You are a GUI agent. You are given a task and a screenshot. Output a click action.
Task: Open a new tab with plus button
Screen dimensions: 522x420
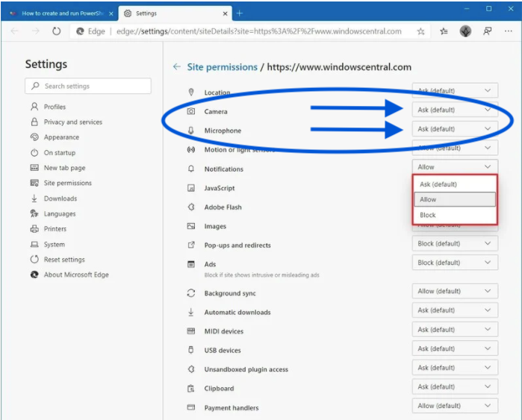240,13
